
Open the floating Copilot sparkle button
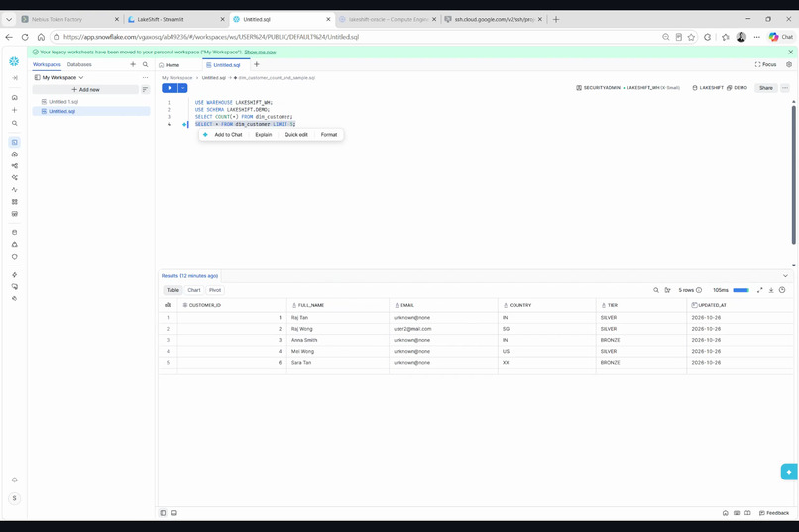coord(789,472)
